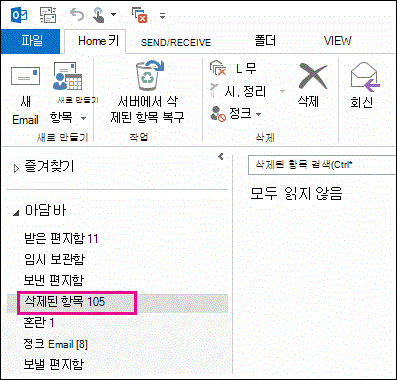Viewport: 397px width, 380px height.
Task: Click the 삭제된 항목 검색 search box
Action: tap(322, 165)
